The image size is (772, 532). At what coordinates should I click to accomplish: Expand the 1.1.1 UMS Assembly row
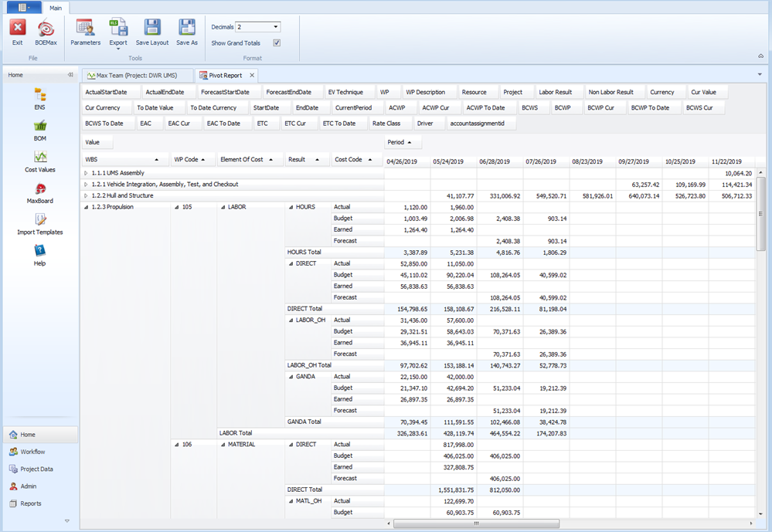(x=87, y=173)
